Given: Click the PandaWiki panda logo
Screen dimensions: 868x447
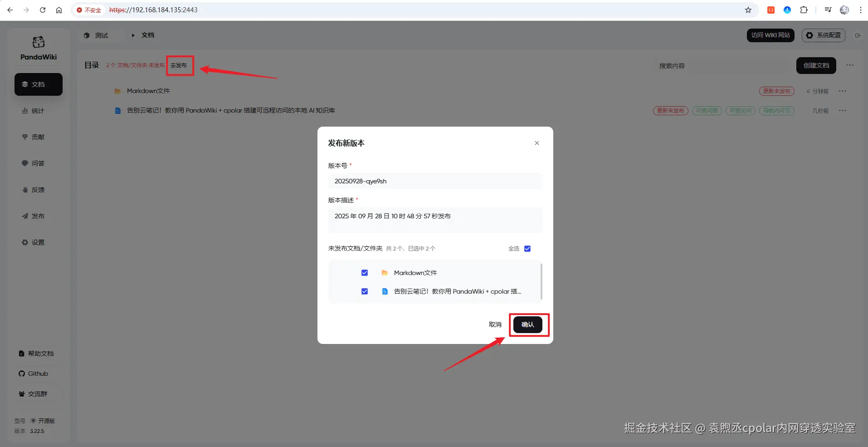Looking at the screenshot, I should [39, 42].
